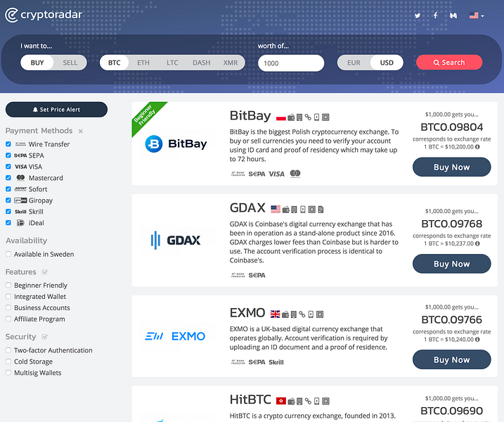The width and height of the screenshot is (504, 422).
Task: Enable the Available in Sweden filter
Action: (x=8, y=254)
